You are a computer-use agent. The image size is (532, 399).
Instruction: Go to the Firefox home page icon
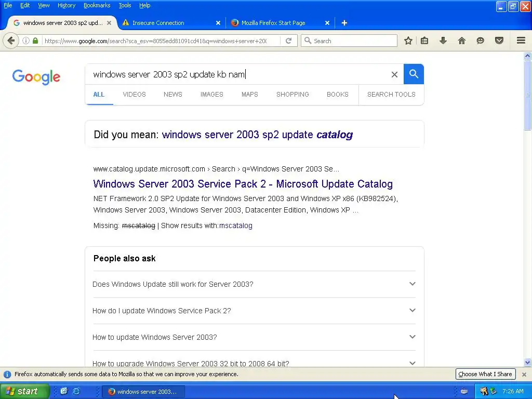[462, 41]
